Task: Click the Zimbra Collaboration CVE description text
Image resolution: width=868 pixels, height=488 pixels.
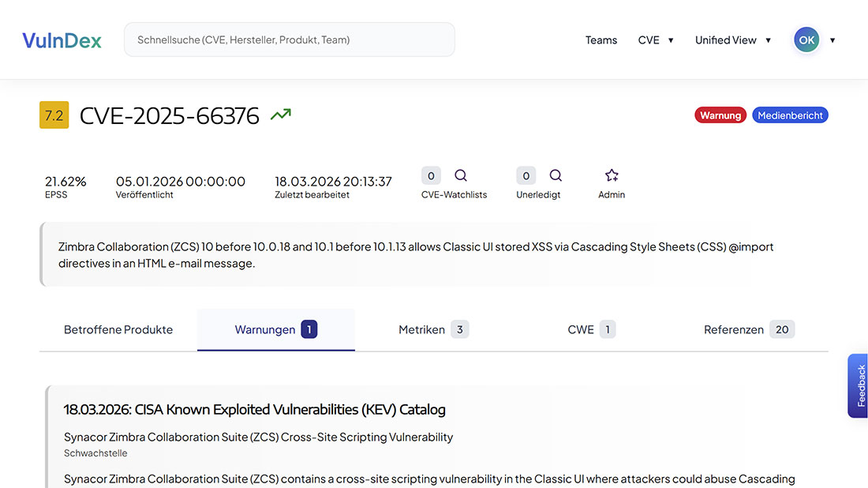Action: tap(416, 255)
